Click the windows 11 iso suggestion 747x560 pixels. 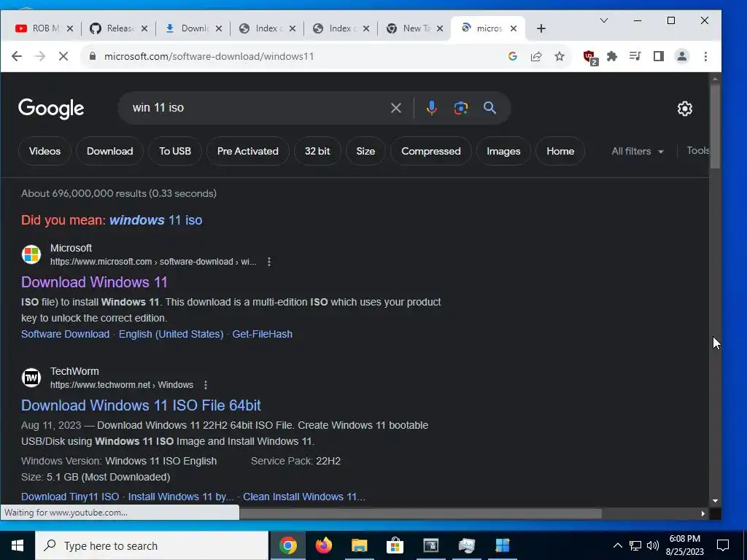156,220
